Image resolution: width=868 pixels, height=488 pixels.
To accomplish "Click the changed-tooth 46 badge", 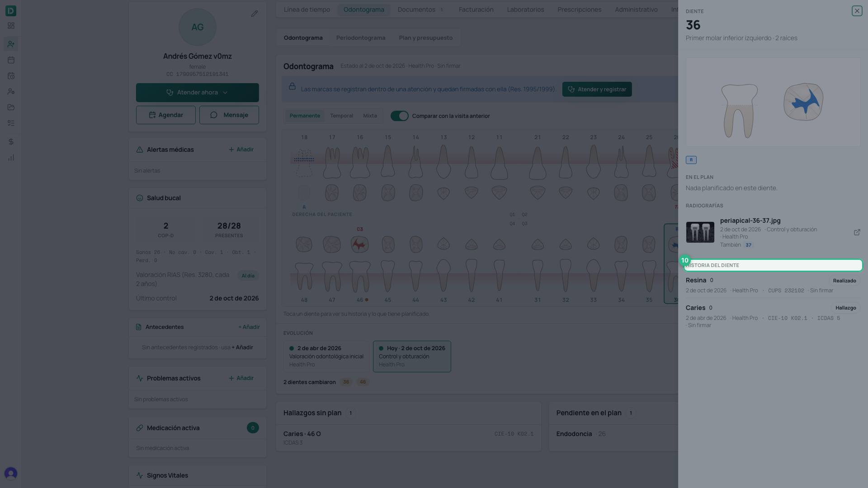I will click(x=363, y=382).
